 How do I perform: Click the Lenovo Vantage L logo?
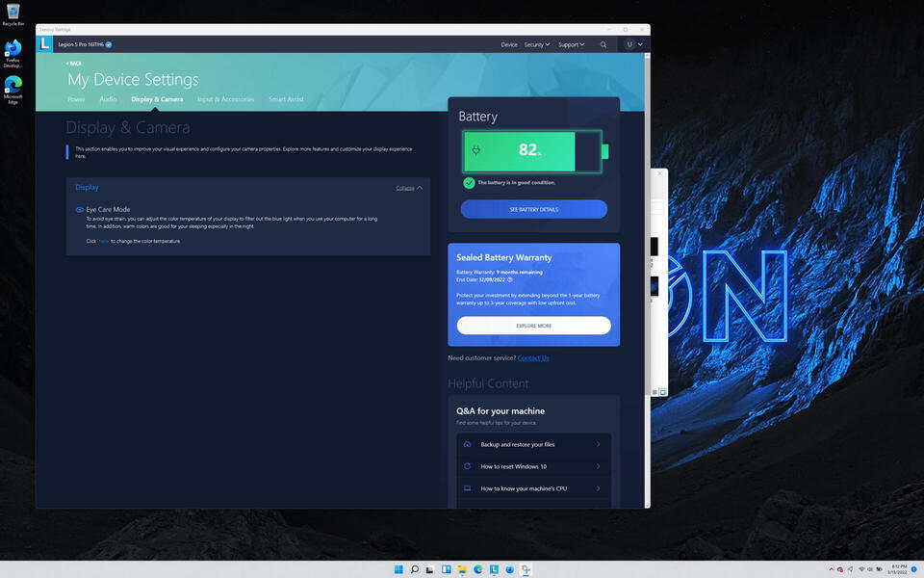click(44, 44)
